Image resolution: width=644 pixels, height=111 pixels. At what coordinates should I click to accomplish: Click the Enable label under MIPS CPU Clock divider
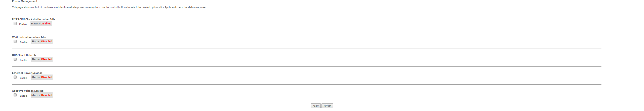point(23,24)
